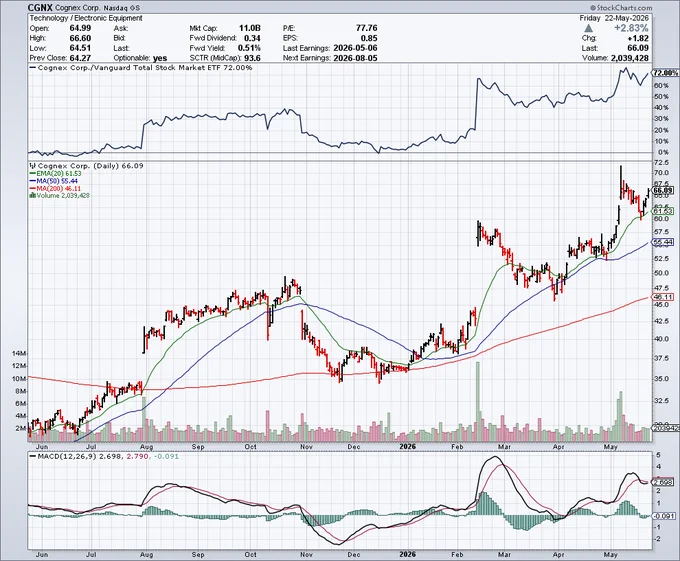This screenshot has width=680, height=561.
Task: Click the 61.53 EMA flag on the price axis
Action: coord(663,211)
